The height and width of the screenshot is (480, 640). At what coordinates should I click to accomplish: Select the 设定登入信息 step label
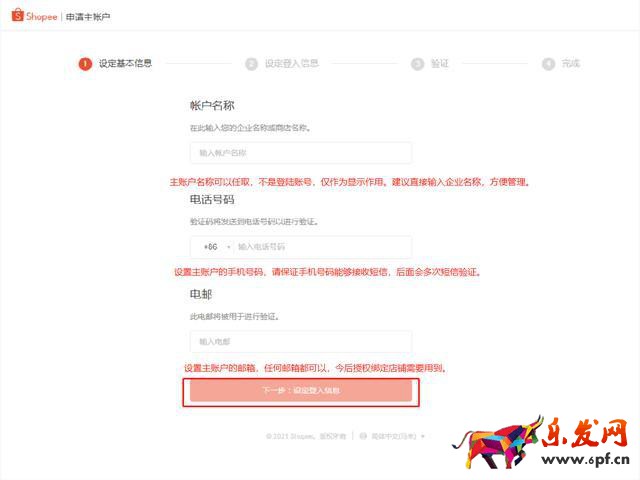coord(291,63)
